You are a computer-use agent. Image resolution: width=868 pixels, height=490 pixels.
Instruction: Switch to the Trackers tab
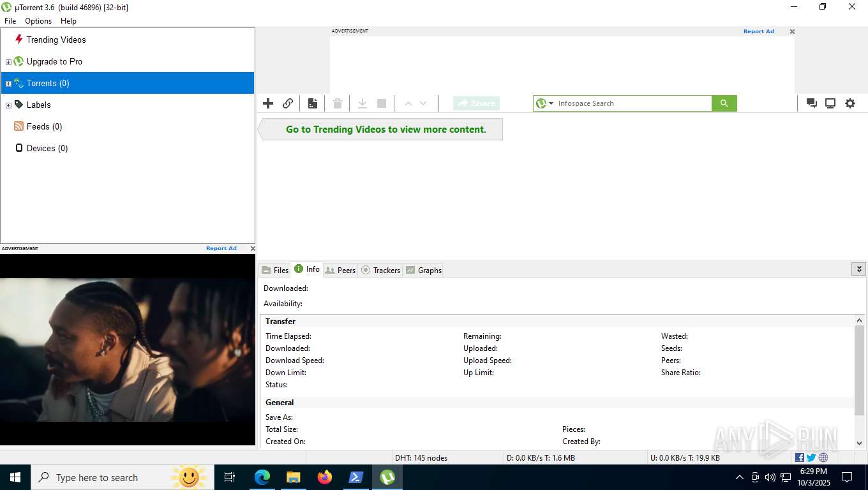(380, 270)
